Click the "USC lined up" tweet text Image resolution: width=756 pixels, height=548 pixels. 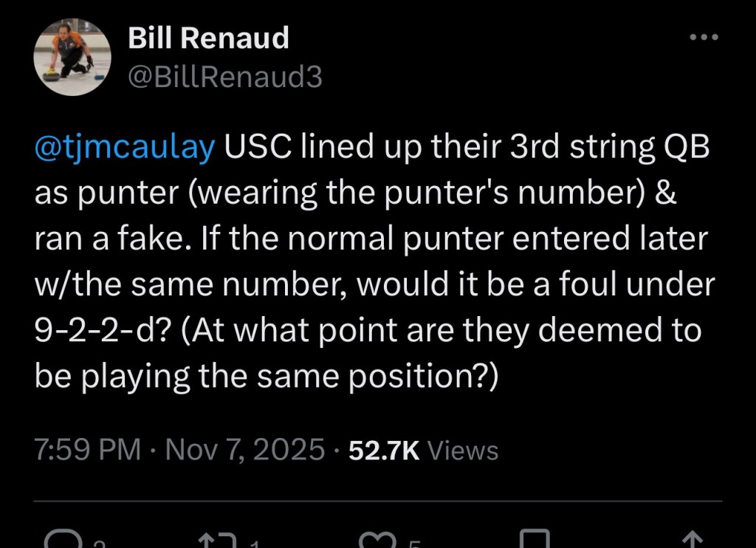click(x=310, y=148)
